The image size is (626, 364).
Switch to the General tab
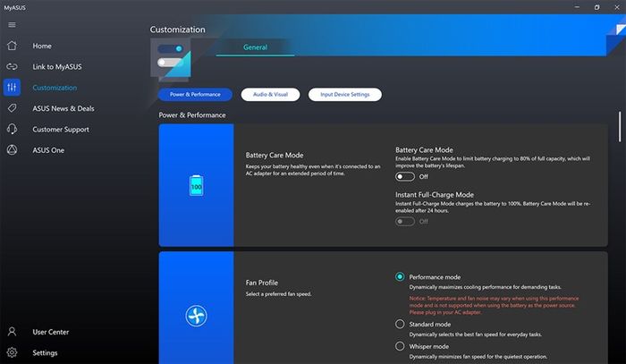[x=255, y=47]
